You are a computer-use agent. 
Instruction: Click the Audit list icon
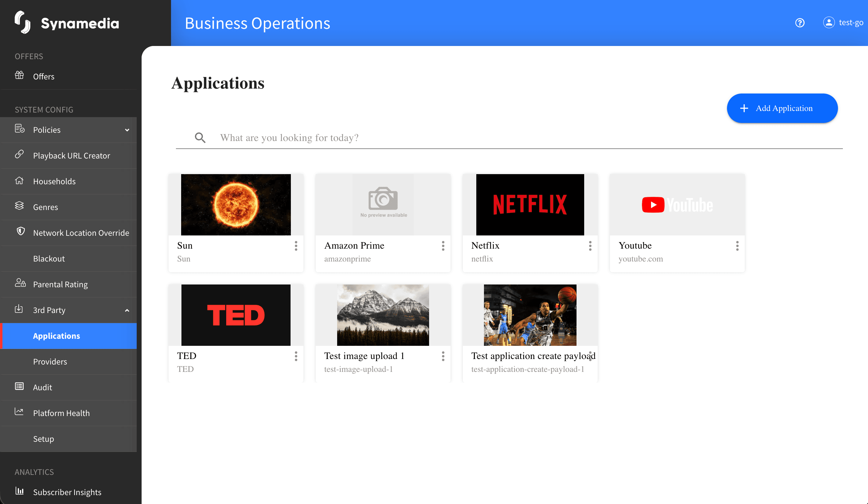[x=19, y=386]
